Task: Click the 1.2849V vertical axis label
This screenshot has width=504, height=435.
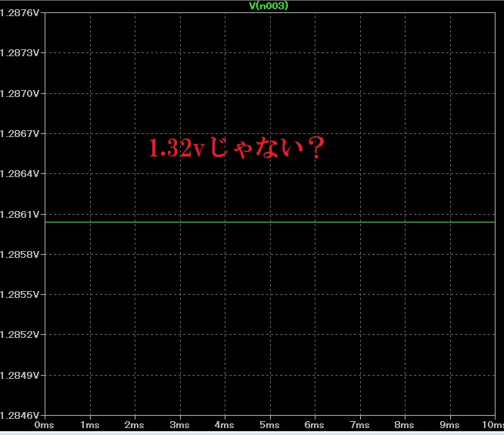Action: point(19,376)
